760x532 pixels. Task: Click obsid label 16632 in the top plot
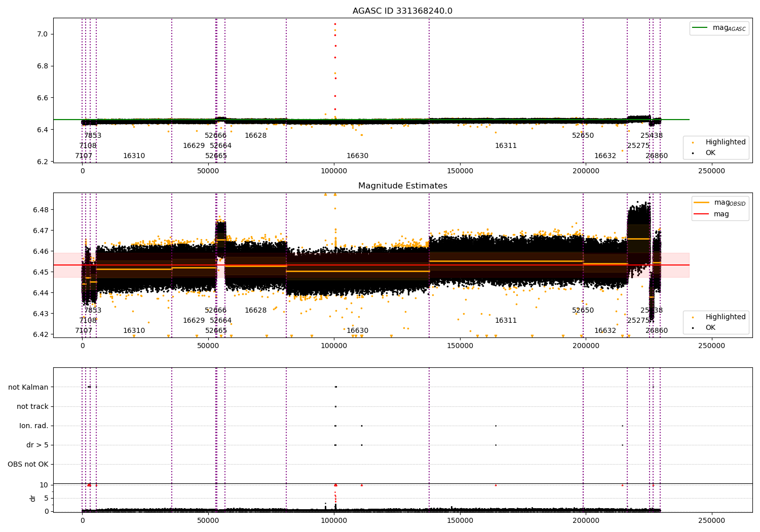(x=605, y=156)
